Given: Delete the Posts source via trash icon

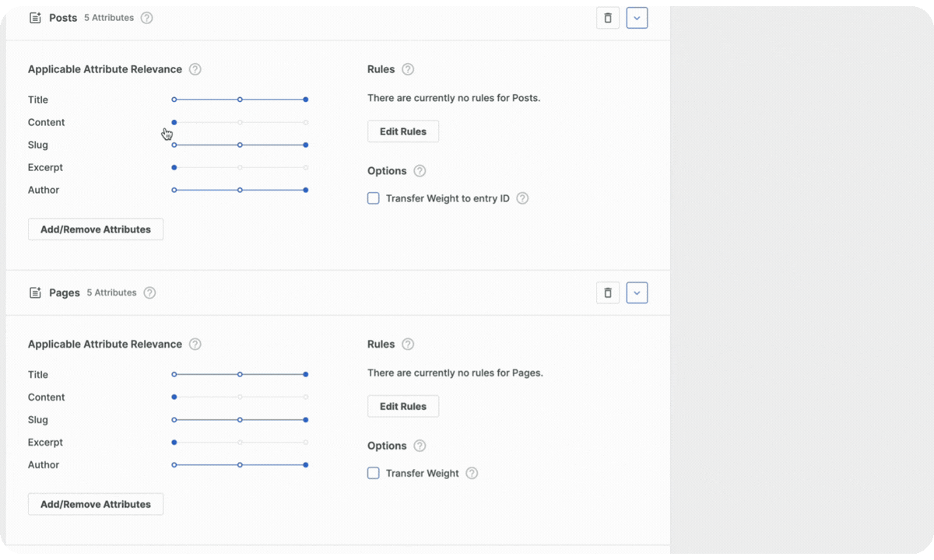Looking at the screenshot, I should tap(608, 17).
